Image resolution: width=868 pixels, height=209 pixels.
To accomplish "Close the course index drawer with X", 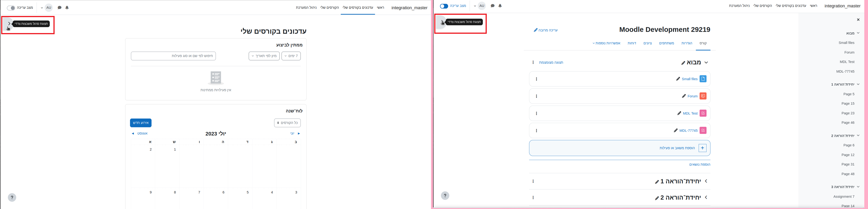I will (x=858, y=20).
